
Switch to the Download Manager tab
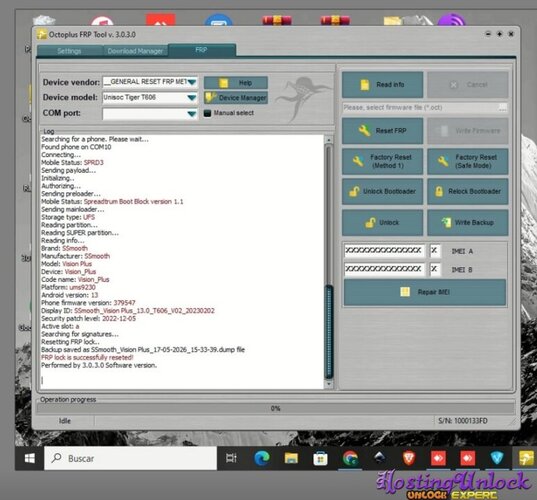point(135,51)
